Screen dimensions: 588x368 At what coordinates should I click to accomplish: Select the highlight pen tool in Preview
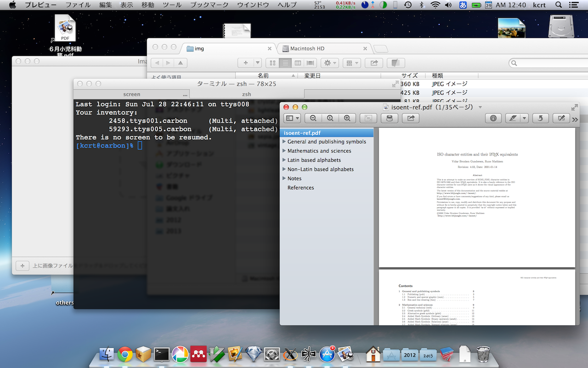click(513, 118)
